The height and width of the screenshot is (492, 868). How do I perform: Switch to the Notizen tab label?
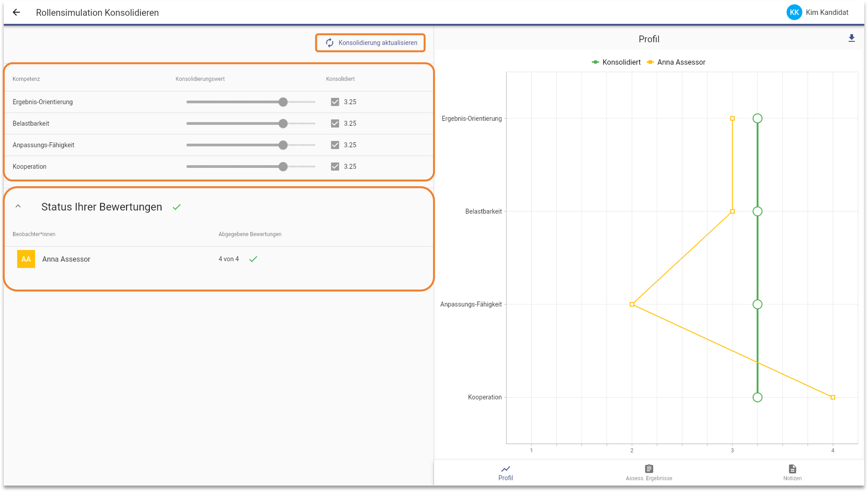click(x=792, y=478)
